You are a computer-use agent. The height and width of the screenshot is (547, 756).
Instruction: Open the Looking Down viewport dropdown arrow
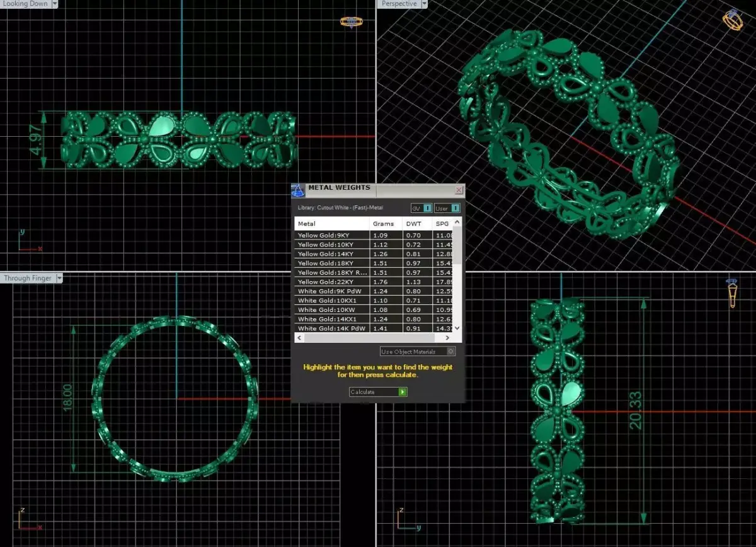tap(54, 3)
